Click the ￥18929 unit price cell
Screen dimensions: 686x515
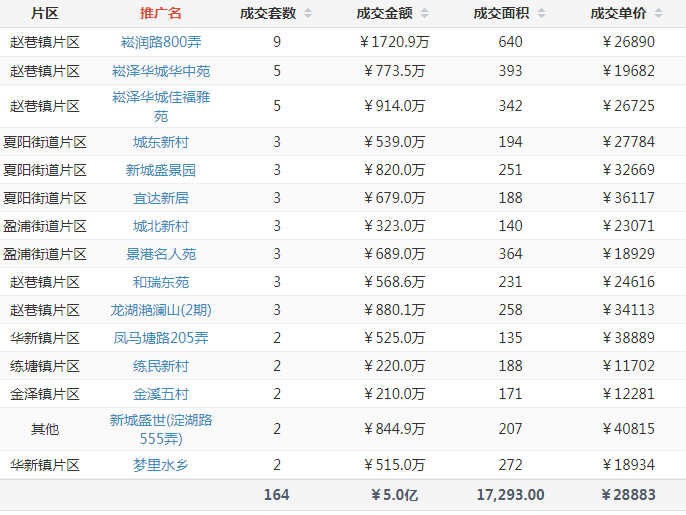(628, 254)
